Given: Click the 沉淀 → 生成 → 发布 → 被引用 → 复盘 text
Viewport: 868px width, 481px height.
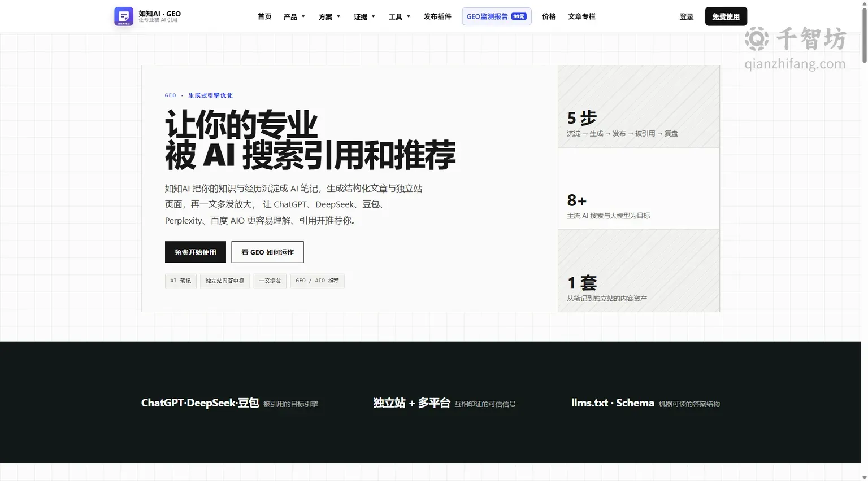Looking at the screenshot, I should tap(622, 134).
